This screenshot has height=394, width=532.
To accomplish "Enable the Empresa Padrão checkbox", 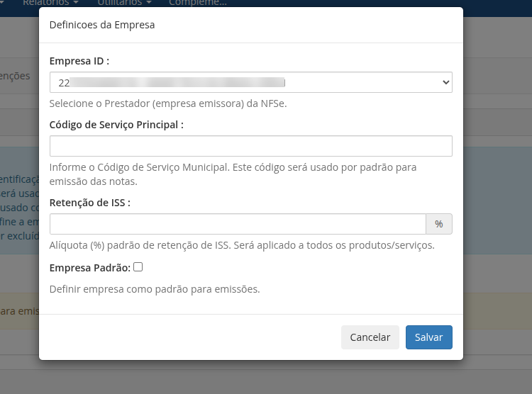I will tap(138, 267).
